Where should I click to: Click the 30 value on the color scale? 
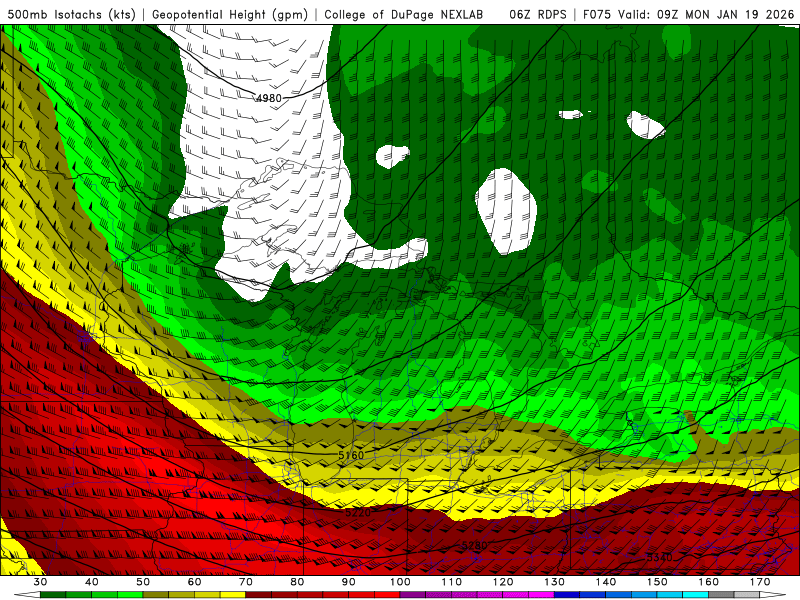40,582
